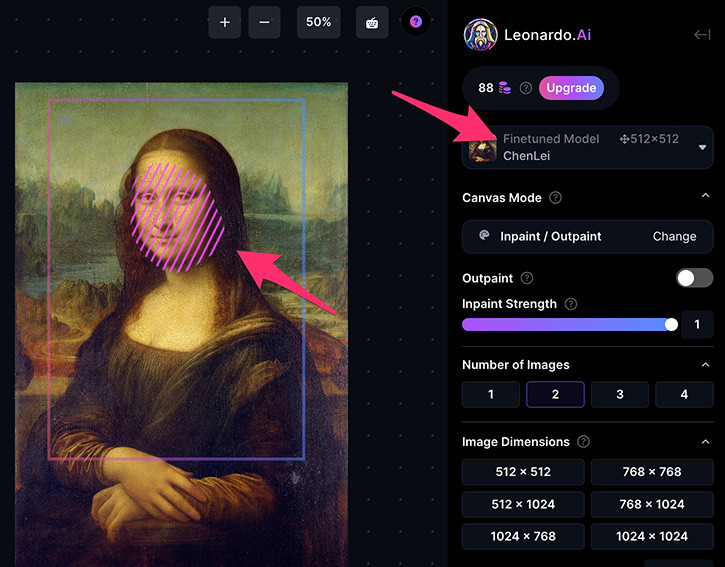This screenshot has width=725, height=567.
Task: Click the zoom in plus button
Action: [225, 22]
